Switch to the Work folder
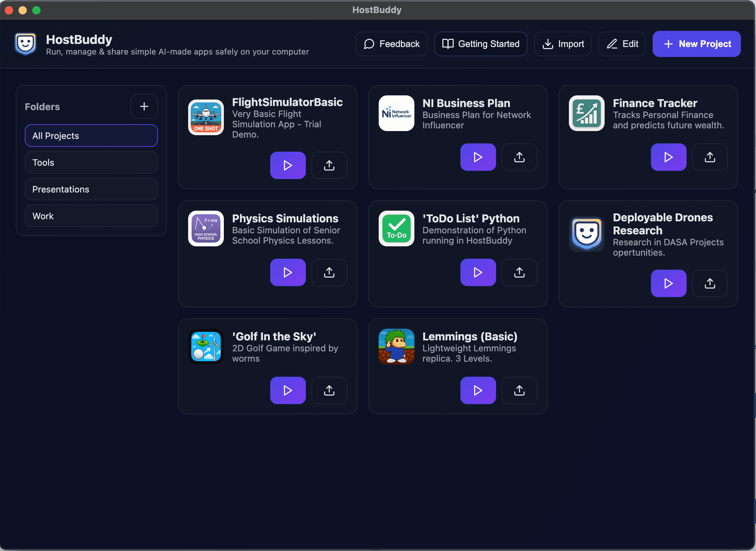The height and width of the screenshot is (551, 756). pos(91,216)
